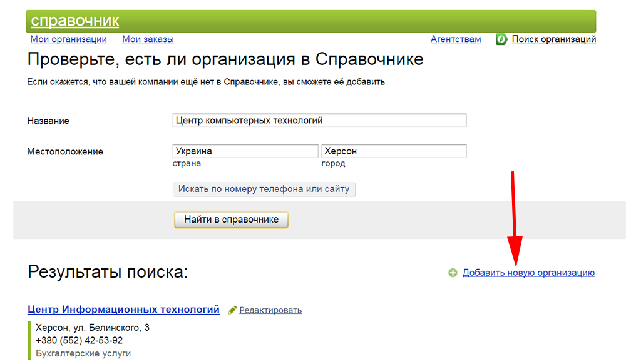Open the Агентствам link

point(456,39)
